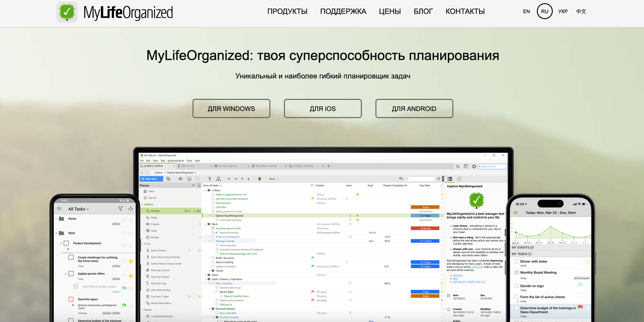Collapse the <Inbox> folder in task list
The width and height of the screenshot is (644, 322).
point(205,190)
